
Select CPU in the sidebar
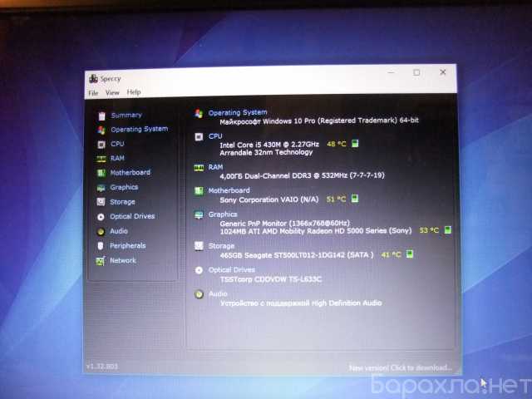[x=117, y=144]
